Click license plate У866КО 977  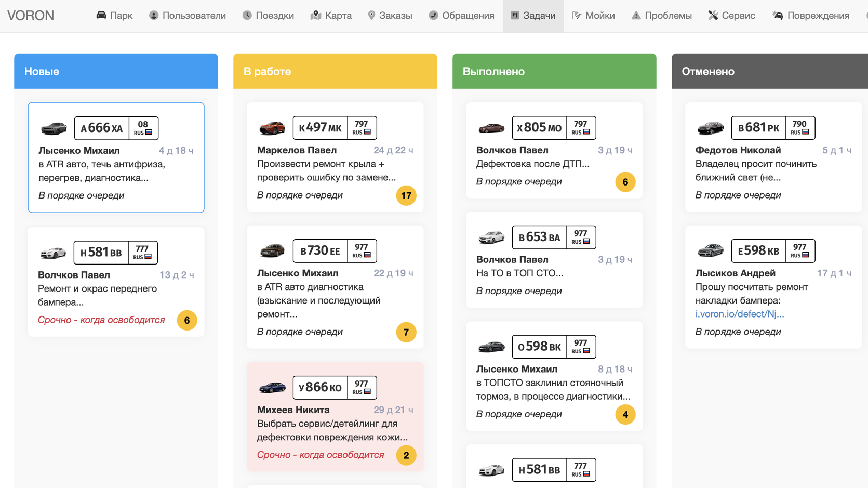tap(335, 388)
